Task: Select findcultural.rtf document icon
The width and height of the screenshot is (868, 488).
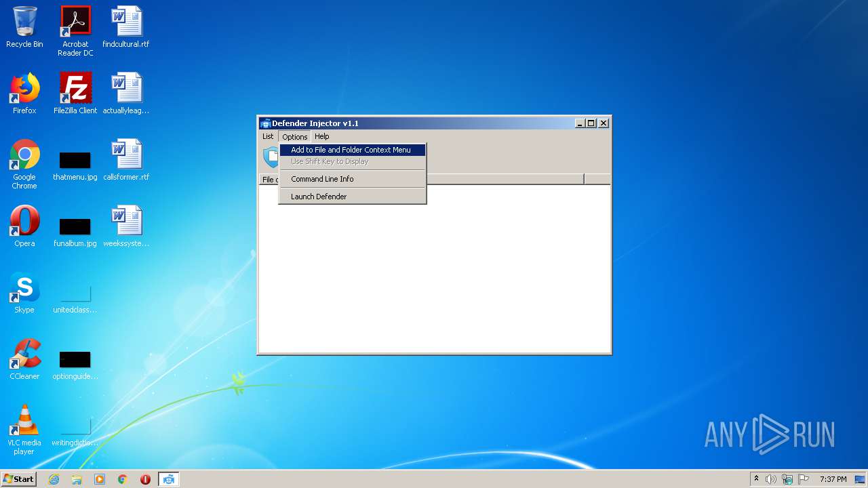Action: [x=126, y=27]
